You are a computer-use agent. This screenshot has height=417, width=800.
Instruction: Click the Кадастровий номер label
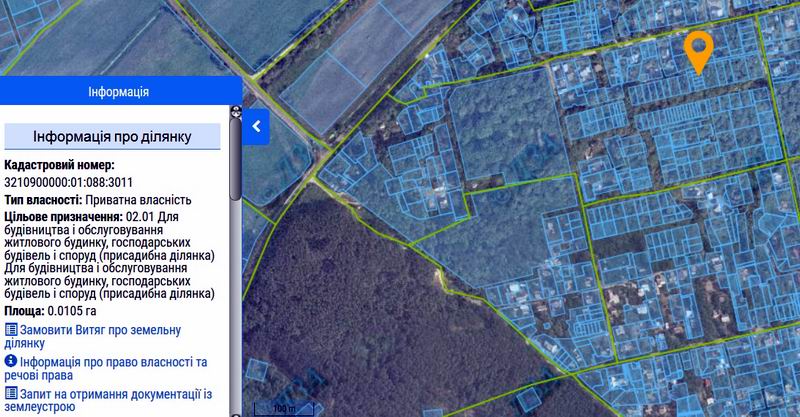point(60,165)
